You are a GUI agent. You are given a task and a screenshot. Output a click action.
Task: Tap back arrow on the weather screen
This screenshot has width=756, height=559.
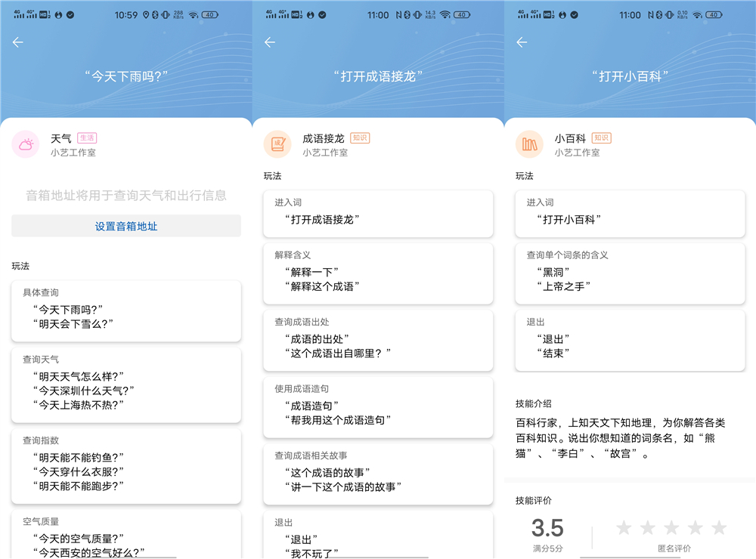coord(18,42)
